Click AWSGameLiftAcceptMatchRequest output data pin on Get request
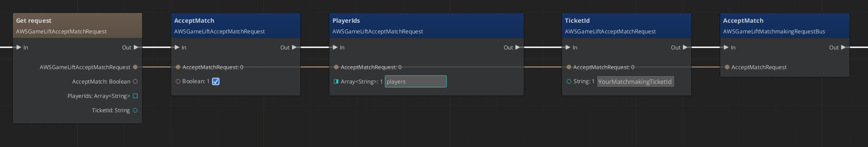Image resolution: width=868 pixels, height=147 pixels. tap(135, 67)
